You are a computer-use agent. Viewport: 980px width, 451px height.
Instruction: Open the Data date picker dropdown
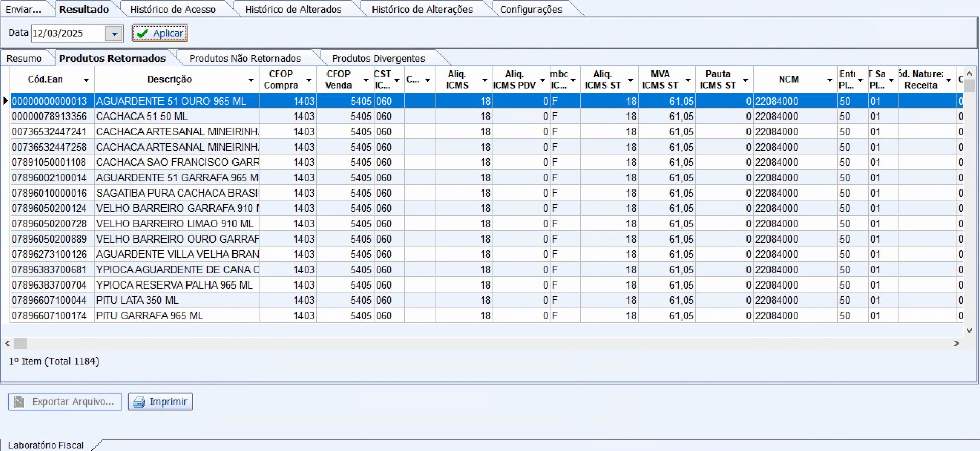(x=114, y=34)
